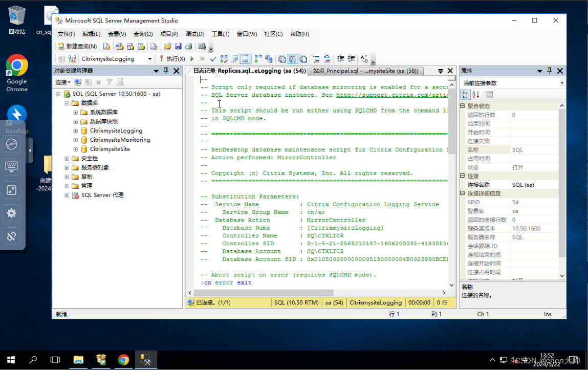Viewport: 588px width, 370px height.
Task: Open the active files dropdown arrow beside tabs
Action: click(441, 71)
